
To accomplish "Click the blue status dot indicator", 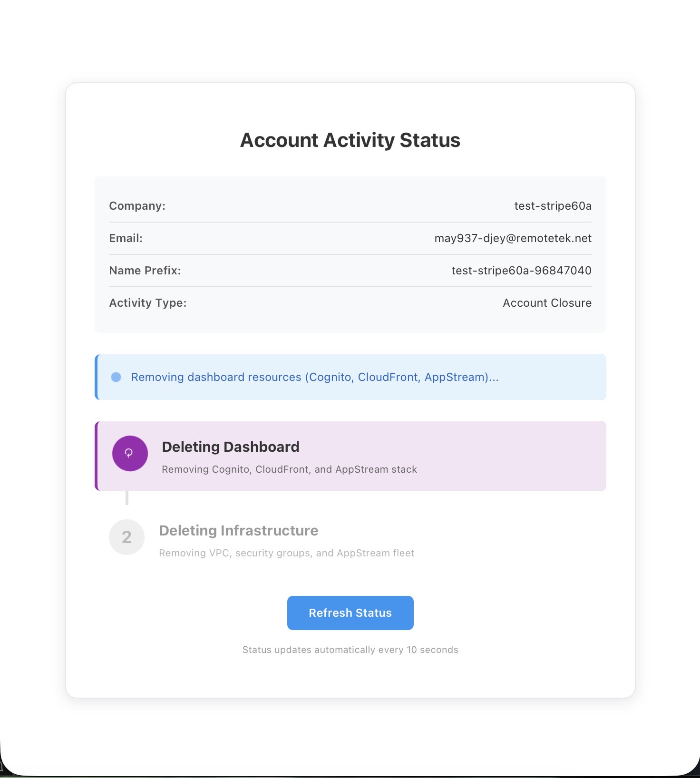I will click(116, 377).
